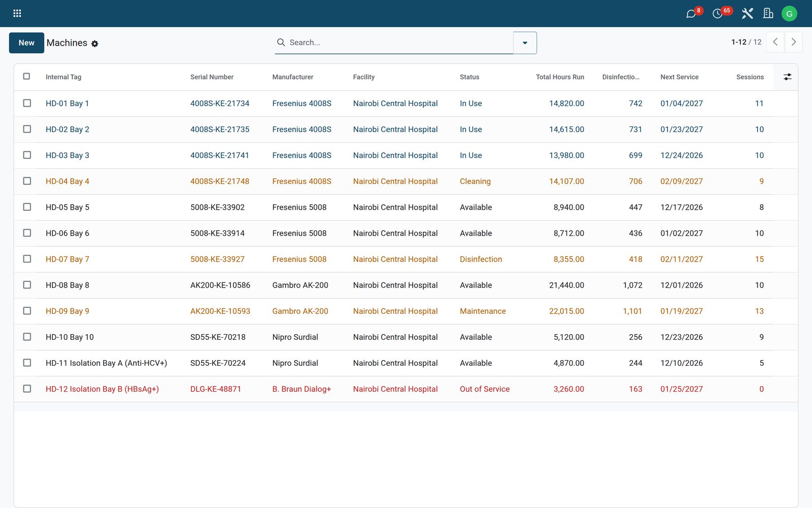Click serial number DLG-KE-48871

(216, 389)
